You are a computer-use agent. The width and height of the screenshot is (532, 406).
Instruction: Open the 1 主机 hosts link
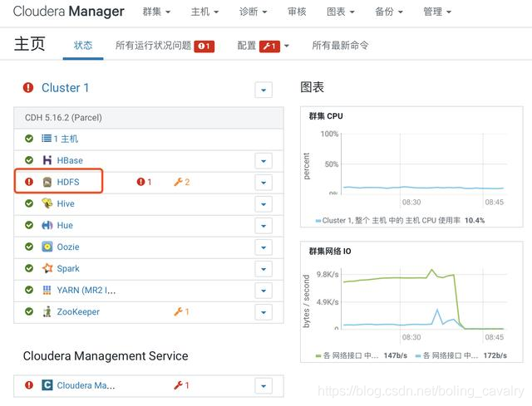66,139
